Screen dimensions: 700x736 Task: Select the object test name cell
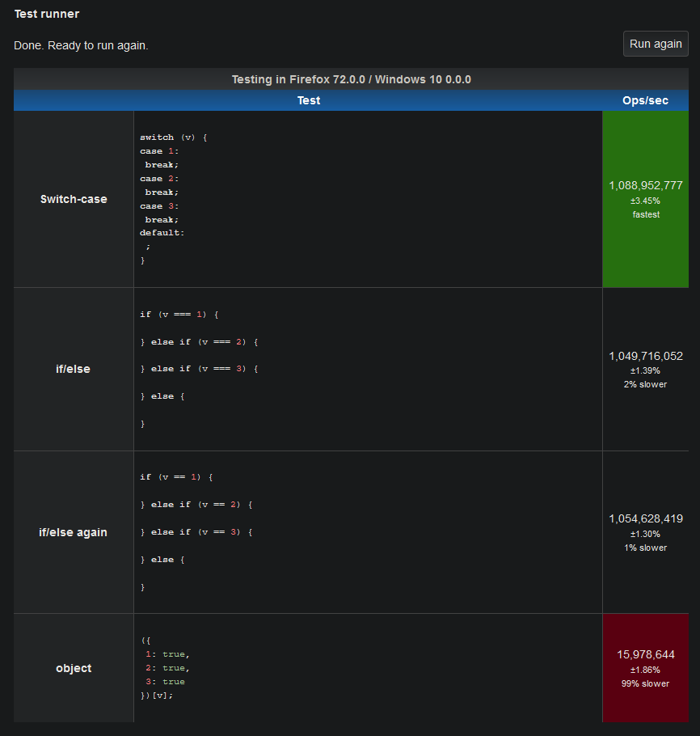74,668
